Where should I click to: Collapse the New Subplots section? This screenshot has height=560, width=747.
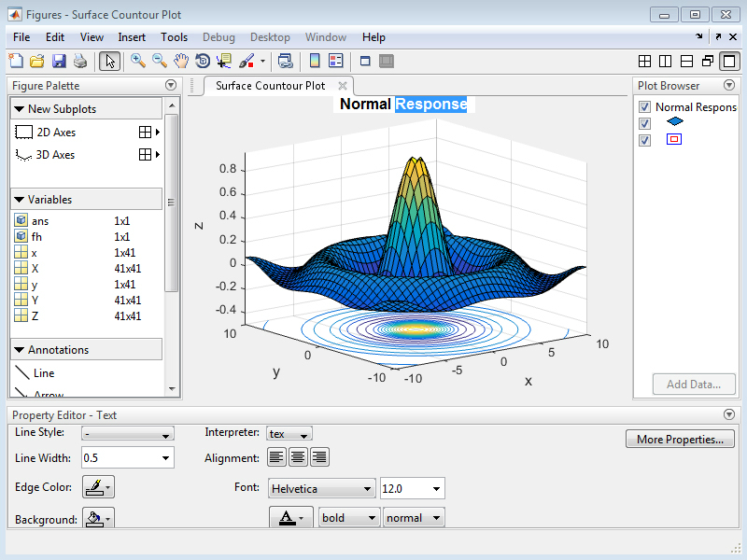click(x=21, y=107)
